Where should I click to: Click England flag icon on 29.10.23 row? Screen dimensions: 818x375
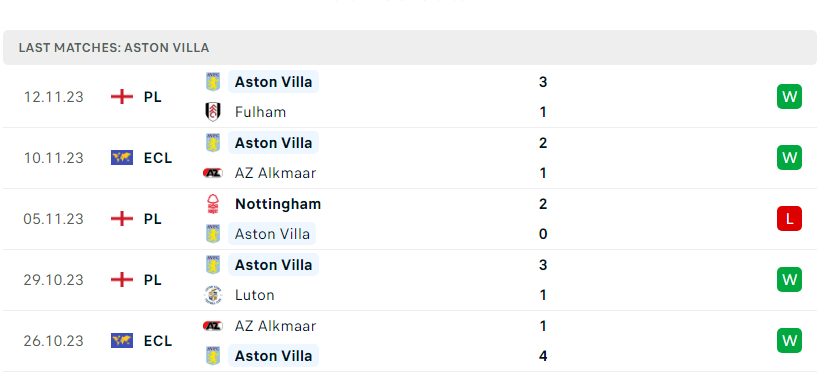click(x=122, y=280)
